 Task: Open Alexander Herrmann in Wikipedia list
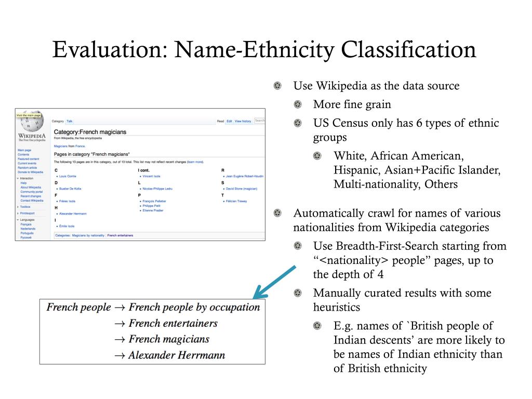click(x=73, y=214)
